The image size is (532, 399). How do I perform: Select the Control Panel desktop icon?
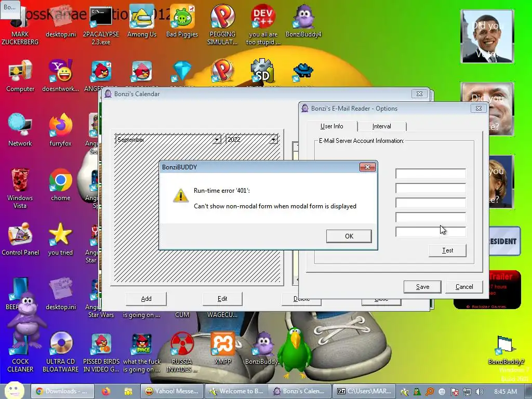coord(20,239)
